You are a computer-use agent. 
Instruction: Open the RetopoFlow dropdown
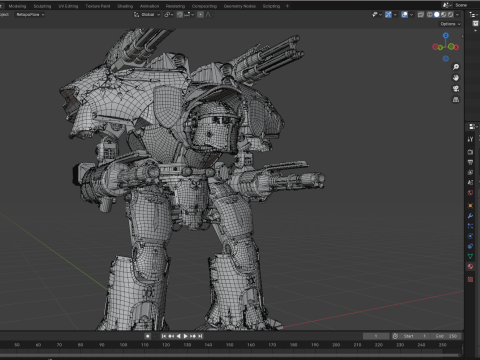point(30,15)
